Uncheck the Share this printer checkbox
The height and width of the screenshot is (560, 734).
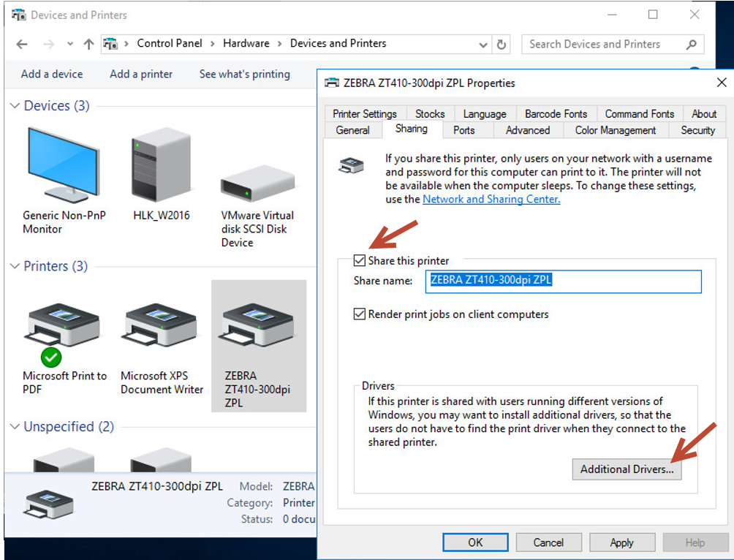(x=360, y=260)
